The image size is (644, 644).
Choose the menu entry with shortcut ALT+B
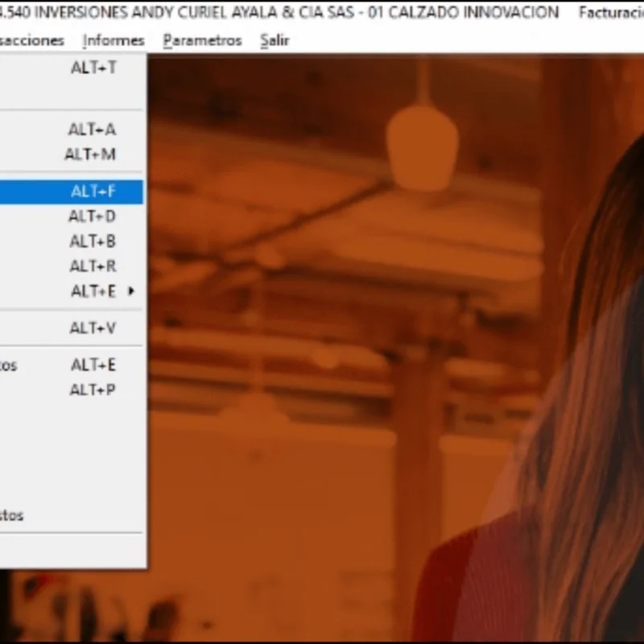point(72,242)
